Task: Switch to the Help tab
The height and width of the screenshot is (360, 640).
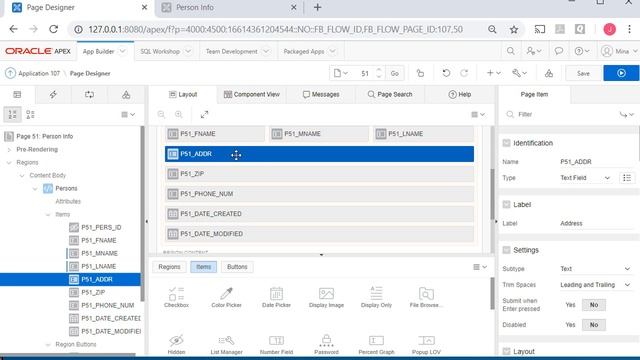Action: (x=460, y=94)
